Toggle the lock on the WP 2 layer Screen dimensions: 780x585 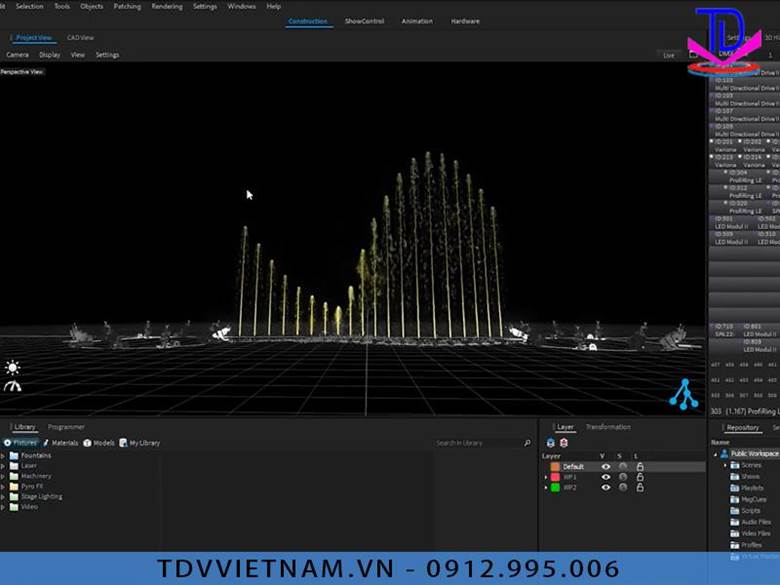click(639, 488)
